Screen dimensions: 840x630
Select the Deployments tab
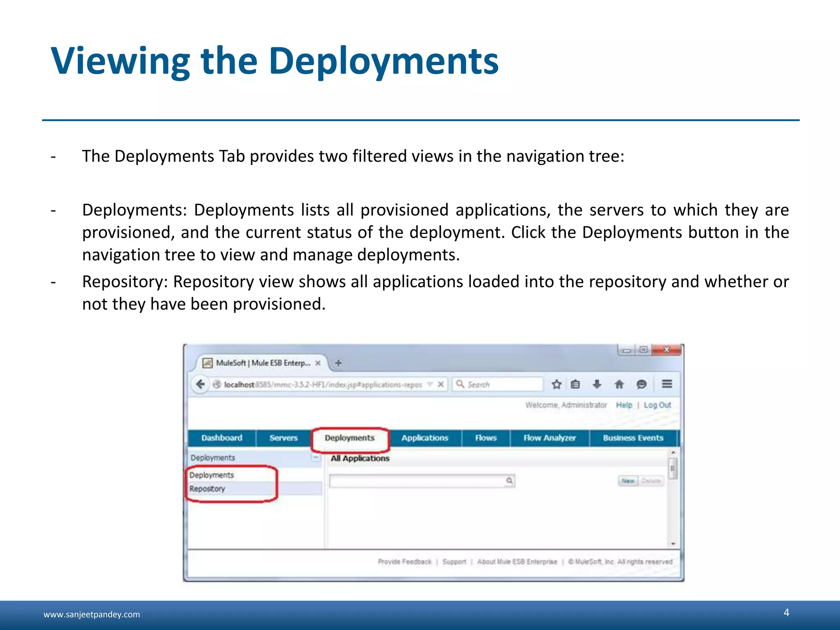[350, 438]
